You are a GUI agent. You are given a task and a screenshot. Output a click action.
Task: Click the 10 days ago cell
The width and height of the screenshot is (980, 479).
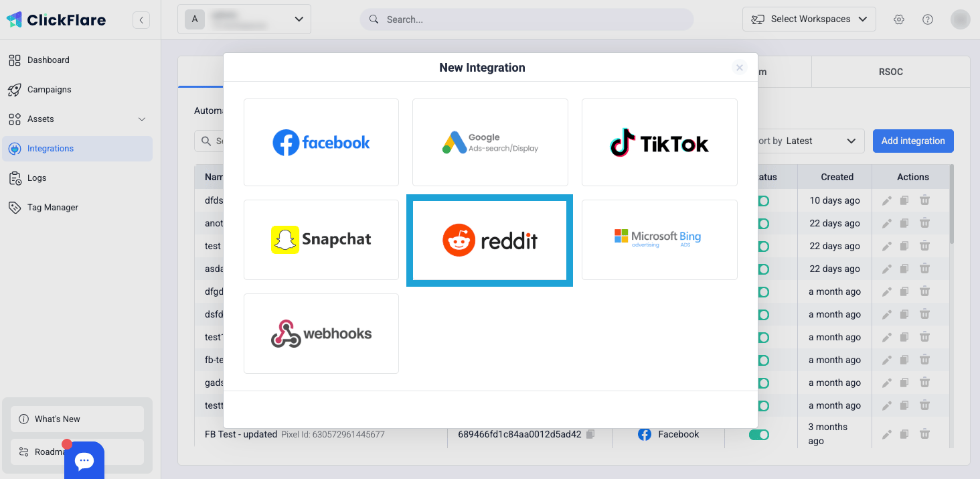click(835, 200)
